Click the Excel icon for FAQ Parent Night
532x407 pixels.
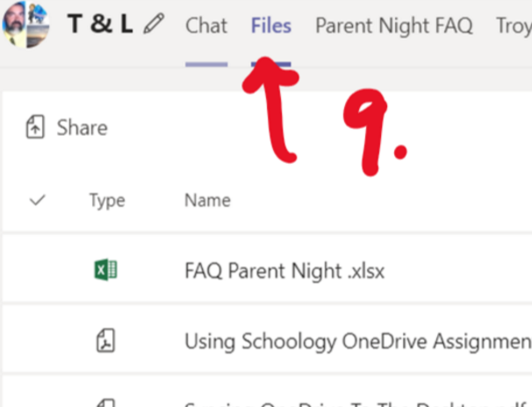[x=105, y=270]
